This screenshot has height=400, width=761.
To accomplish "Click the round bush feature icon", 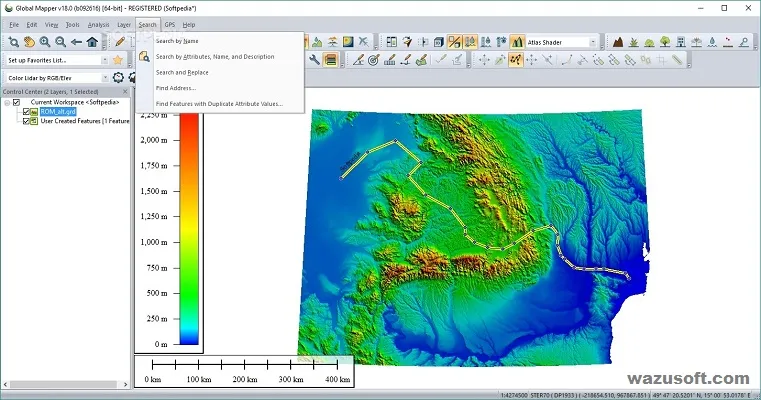I will click(x=649, y=42).
